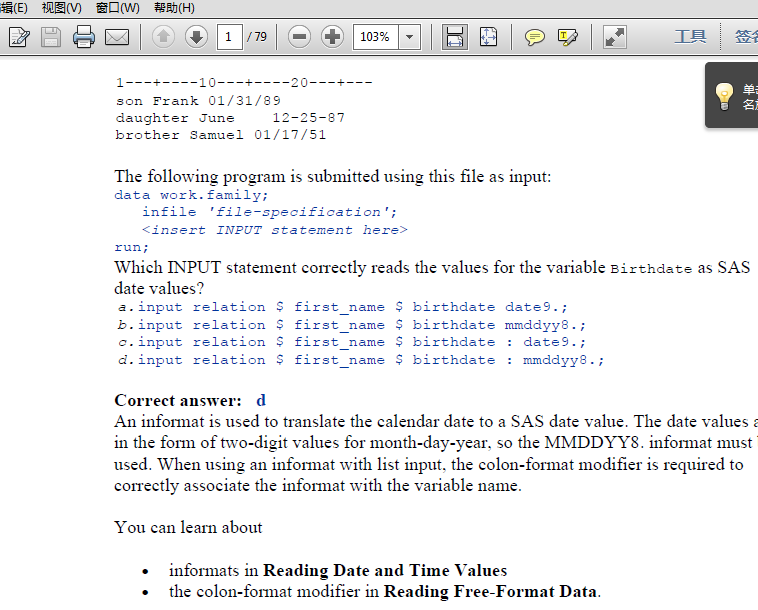
Task: Select fit width scrolling mode icon
Action: tap(455, 37)
